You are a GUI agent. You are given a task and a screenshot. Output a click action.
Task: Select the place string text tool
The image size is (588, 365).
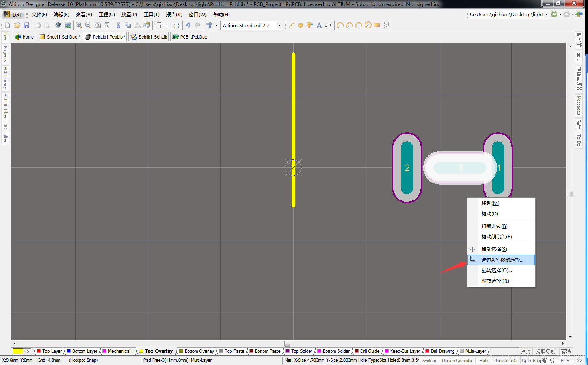tap(319, 25)
